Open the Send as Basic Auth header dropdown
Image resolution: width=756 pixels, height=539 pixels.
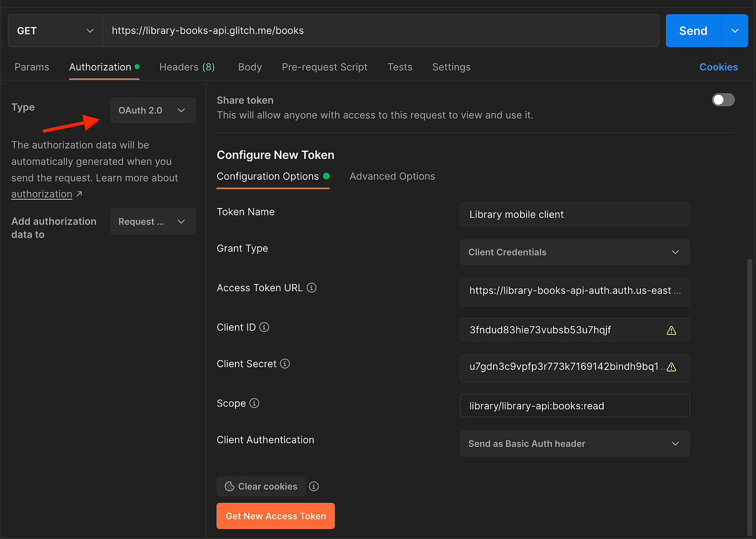(x=575, y=444)
